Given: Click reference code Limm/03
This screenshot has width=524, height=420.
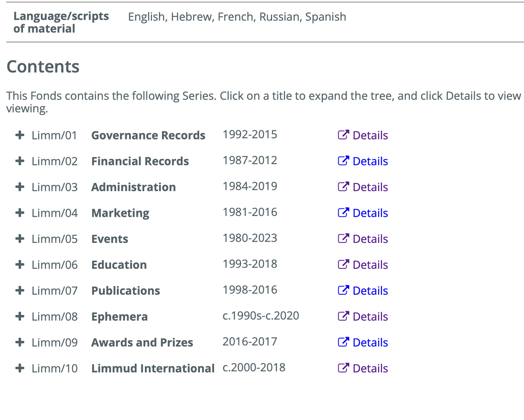Looking at the screenshot, I should (x=55, y=187).
